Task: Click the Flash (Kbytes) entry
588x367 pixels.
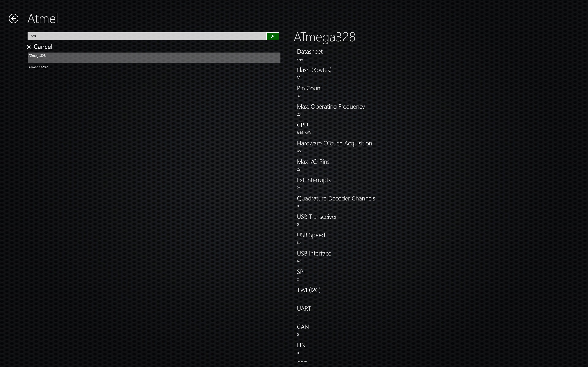Action: click(x=314, y=70)
